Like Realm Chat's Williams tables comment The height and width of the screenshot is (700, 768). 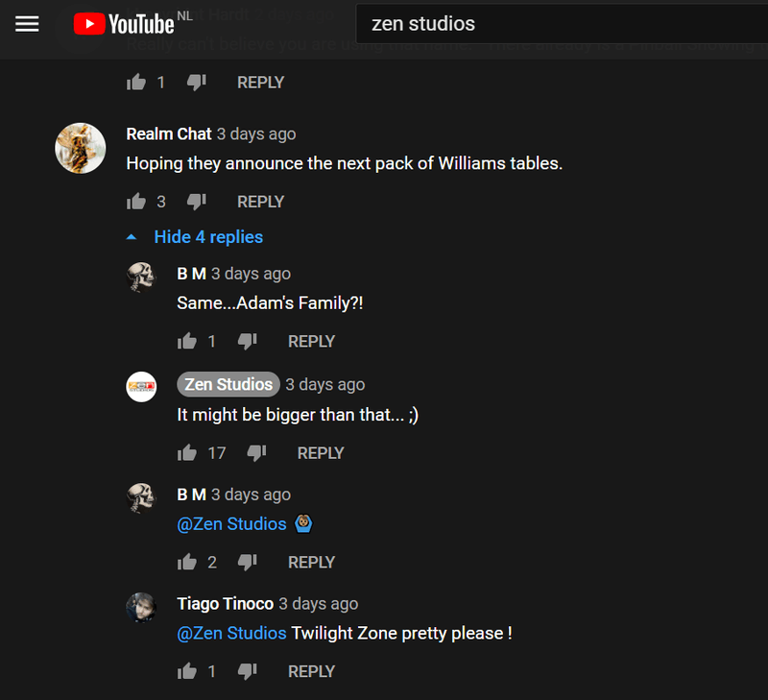(136, 202)
